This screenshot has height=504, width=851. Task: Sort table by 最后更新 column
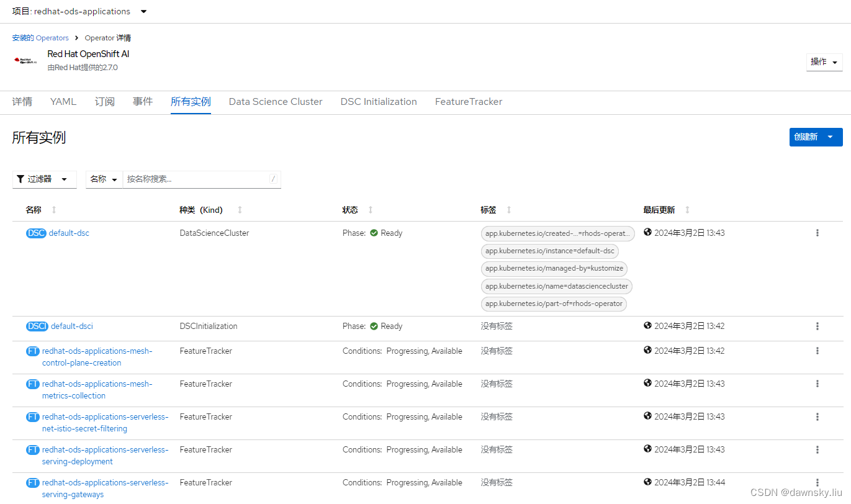tap(687, 210)
